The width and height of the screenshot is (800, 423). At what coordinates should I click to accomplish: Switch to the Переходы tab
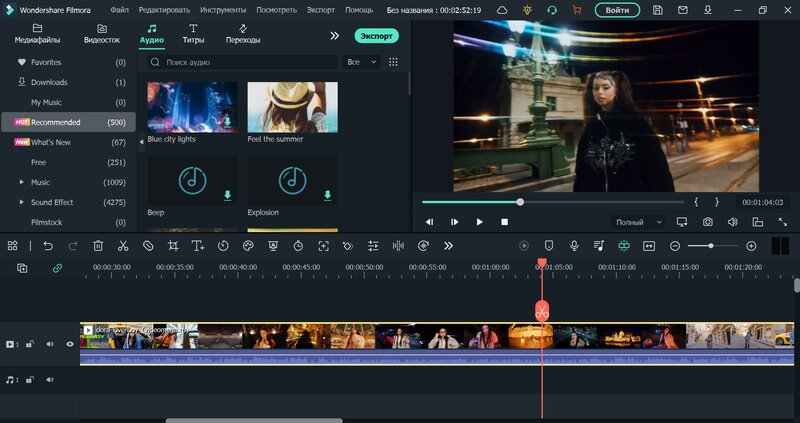(x=243, y=34)
